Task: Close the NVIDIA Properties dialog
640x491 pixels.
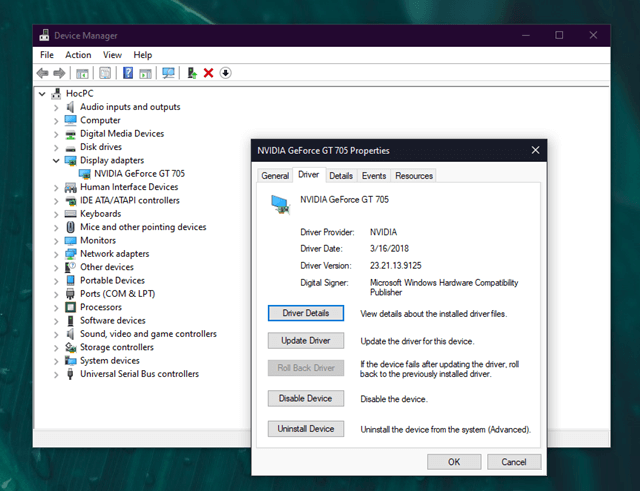Action: coord(535,151)
